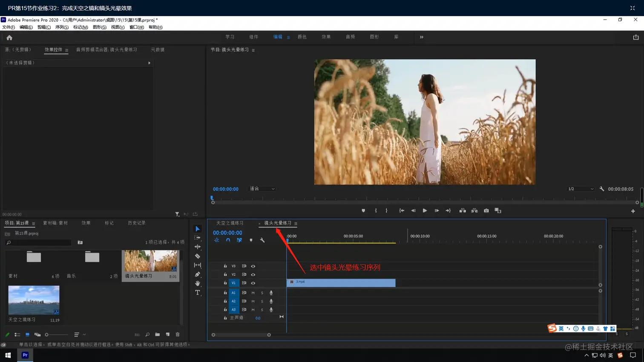Open the timeline display settings wrench
The image size is (644, 362).
click(x=262, y=240)
